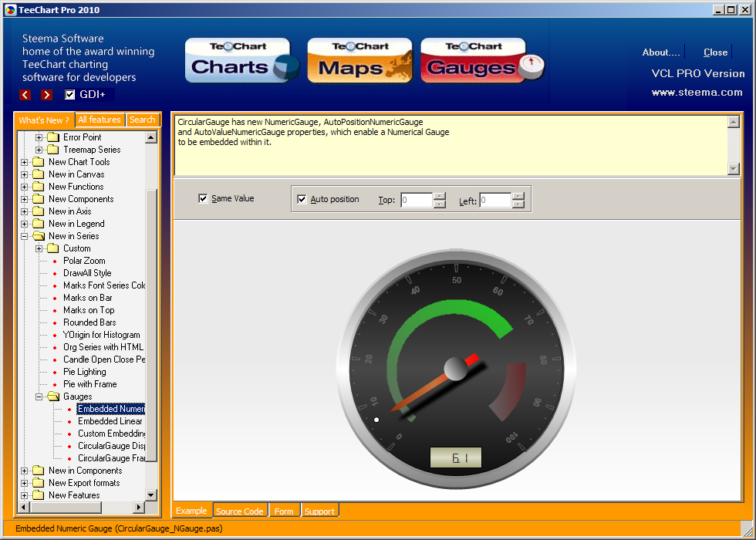The width and height of the screenshot is (756, 540).
Task: Open the Support tab
Action: coord(319,511)
